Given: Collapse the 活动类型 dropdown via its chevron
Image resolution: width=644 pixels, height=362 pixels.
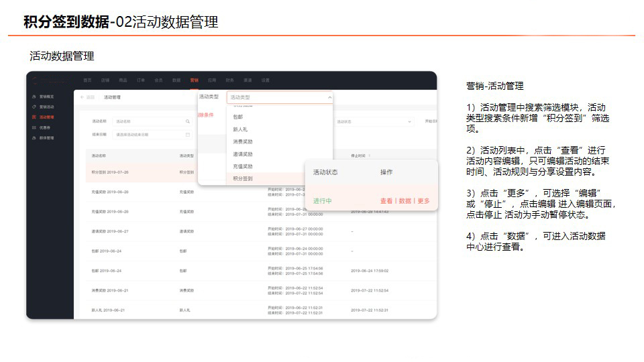Looking at the screenshot, I should coord(329,97).
